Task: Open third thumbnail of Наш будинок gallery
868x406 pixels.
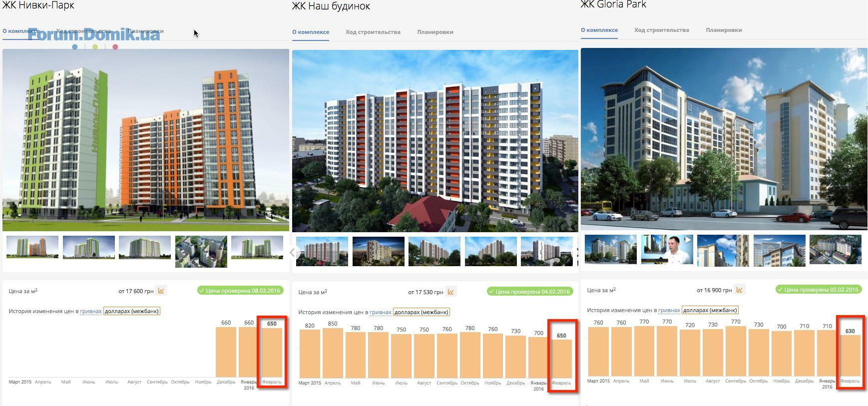Action: point(434,251)
